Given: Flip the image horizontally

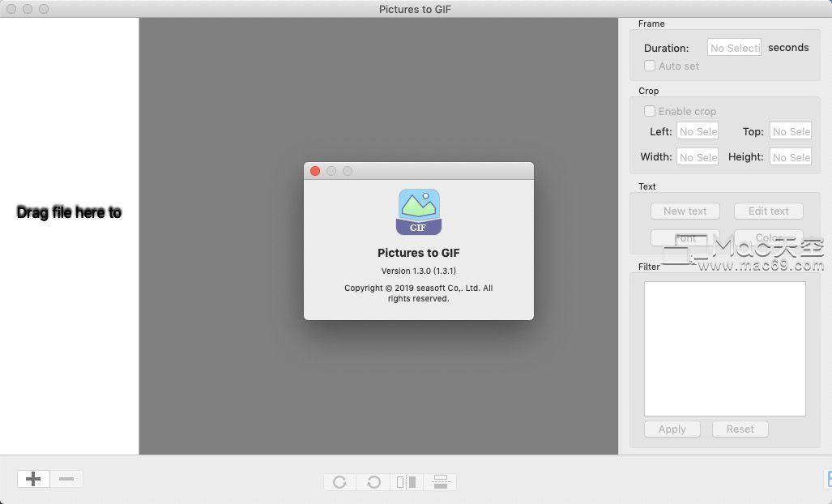Looking at the screenshot, I should click(407, 482).
